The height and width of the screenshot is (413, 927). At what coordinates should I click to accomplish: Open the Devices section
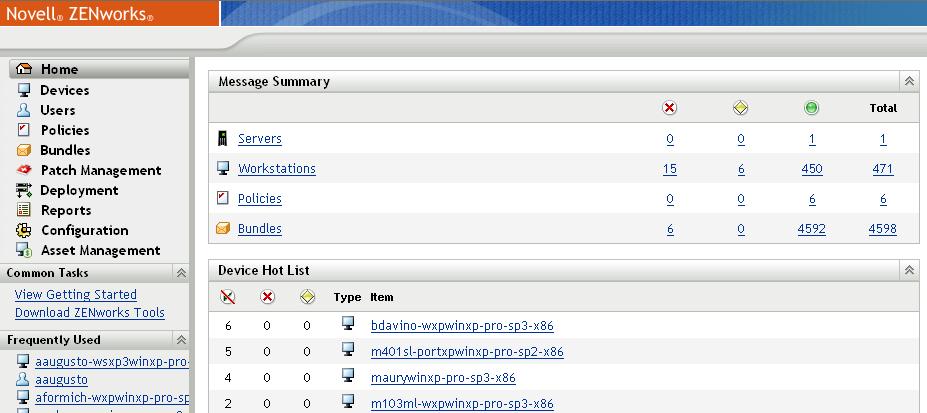[x=64, y=90]
